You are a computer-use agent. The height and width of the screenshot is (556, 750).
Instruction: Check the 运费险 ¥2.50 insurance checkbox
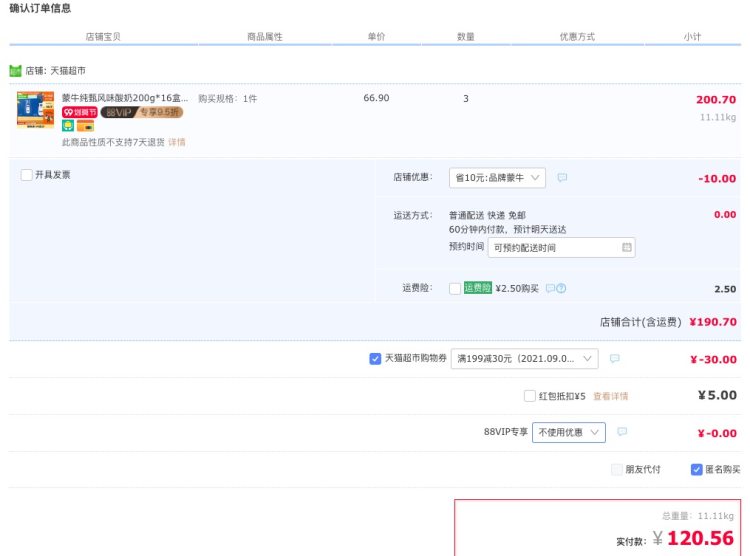[455, 289]
